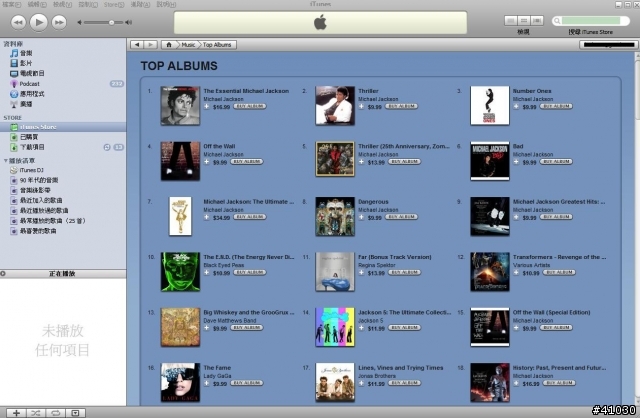Screen dimensions: 640x418
Task: Open The E.N.D. album cover
Action: point(180,271)
